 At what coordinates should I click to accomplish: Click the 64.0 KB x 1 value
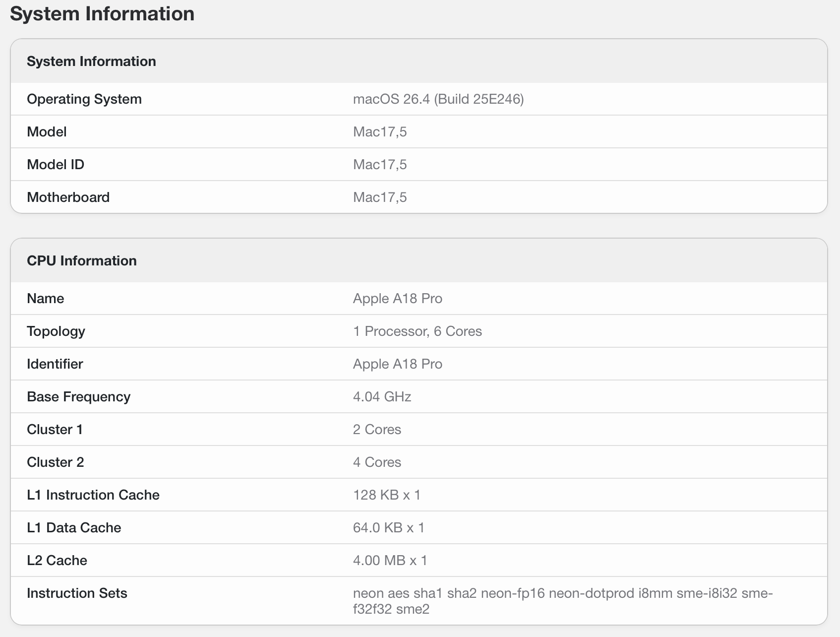click(x=388, y=528)
